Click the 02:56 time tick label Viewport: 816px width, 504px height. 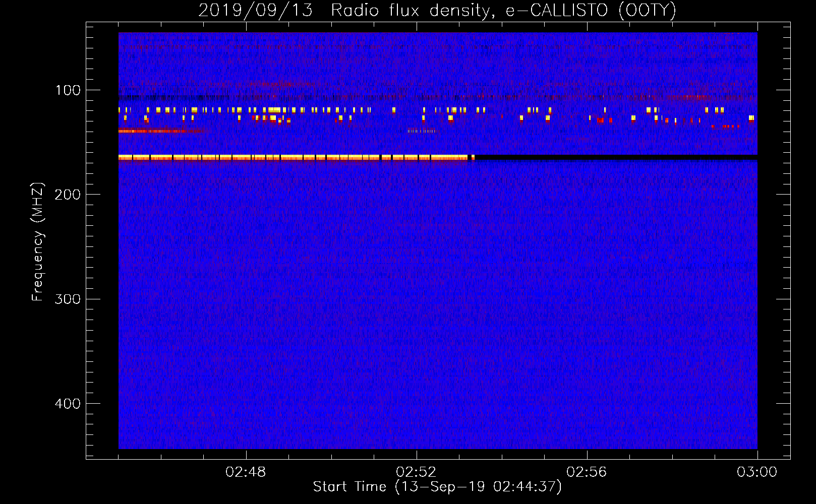point(587,472)
